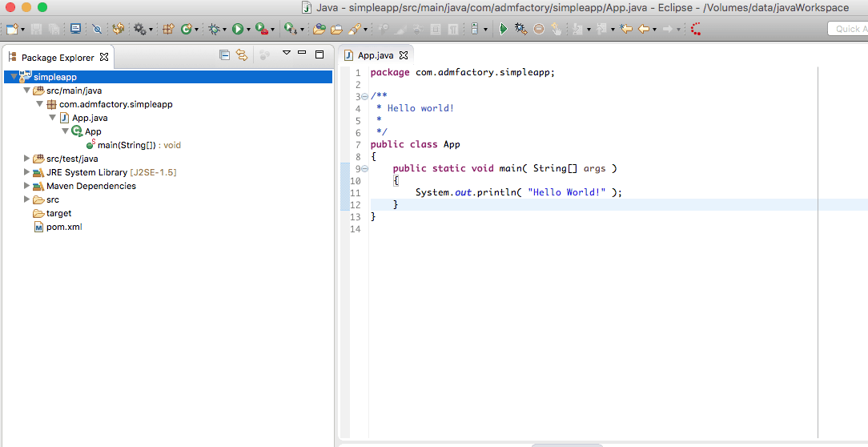Expand Maven Dependencies node
This screenshot has width=868, height=447.
click(x=26, y=186)
